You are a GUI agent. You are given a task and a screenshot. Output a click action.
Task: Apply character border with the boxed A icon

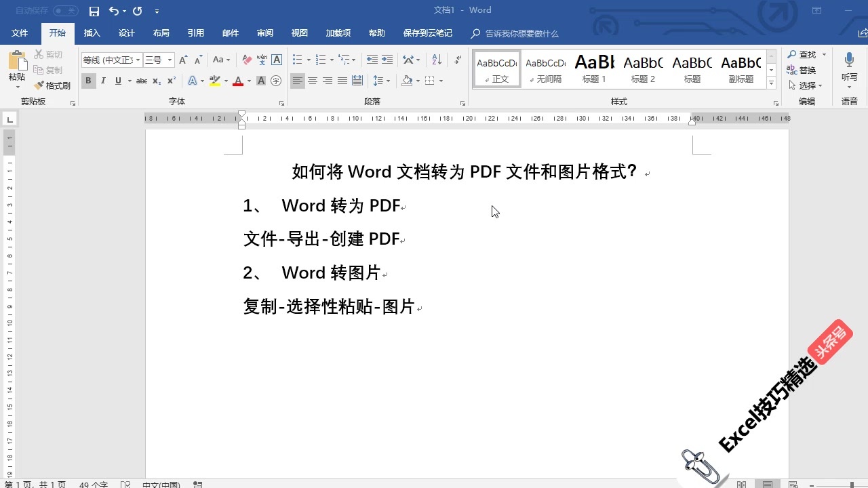pos(277,60)
